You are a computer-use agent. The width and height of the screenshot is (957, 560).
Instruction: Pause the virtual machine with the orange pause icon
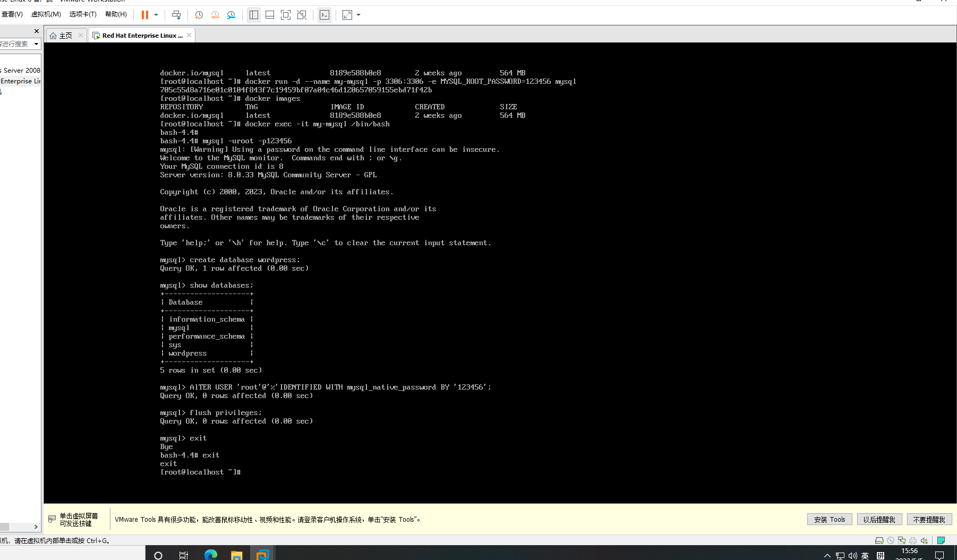point(144,15)
